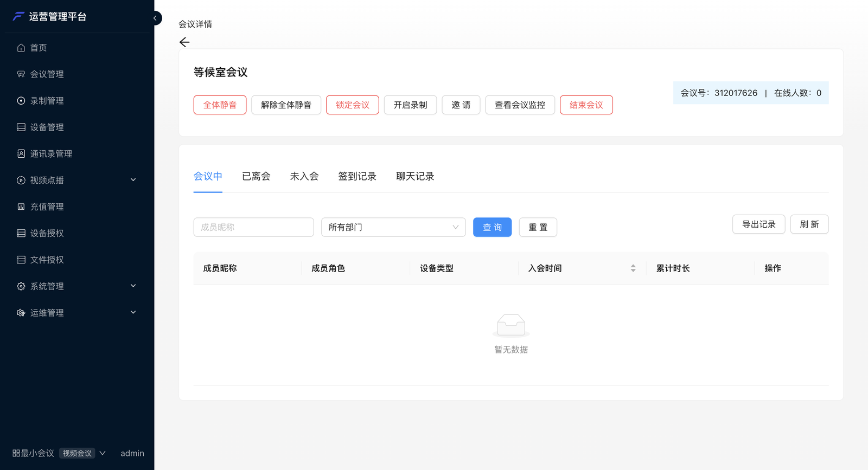The width and height of the screenshot is (868, 470).
Task: Select the 会议管理 sidebar icon
Action: (21, 74)
